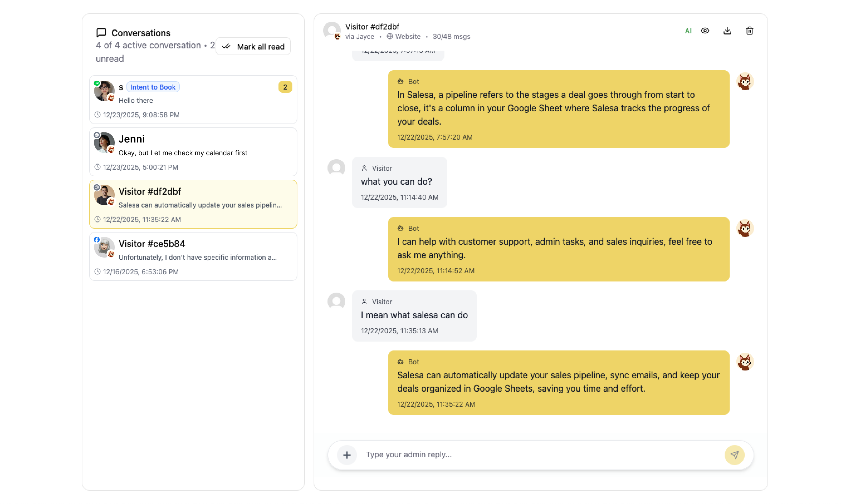Toggle the green AI mode indicator
The width and height of the screenshot is (841, 504).
(688, 31)
